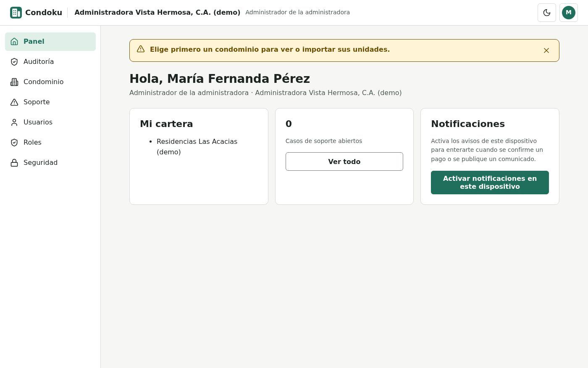
Task: Click Administradora Vista Hermosa, C.A. (demo) header title
Action: tap(157, 13)
